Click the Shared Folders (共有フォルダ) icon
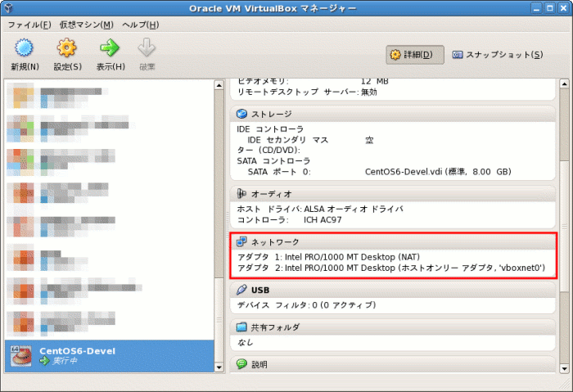This screenshot has height=392, width=573. (x=242, y=327)
